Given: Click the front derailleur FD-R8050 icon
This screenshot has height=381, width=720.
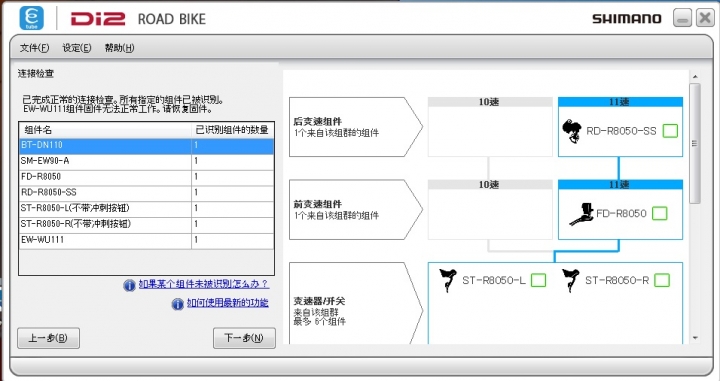Looking at the screenshot, I should 581,214.
